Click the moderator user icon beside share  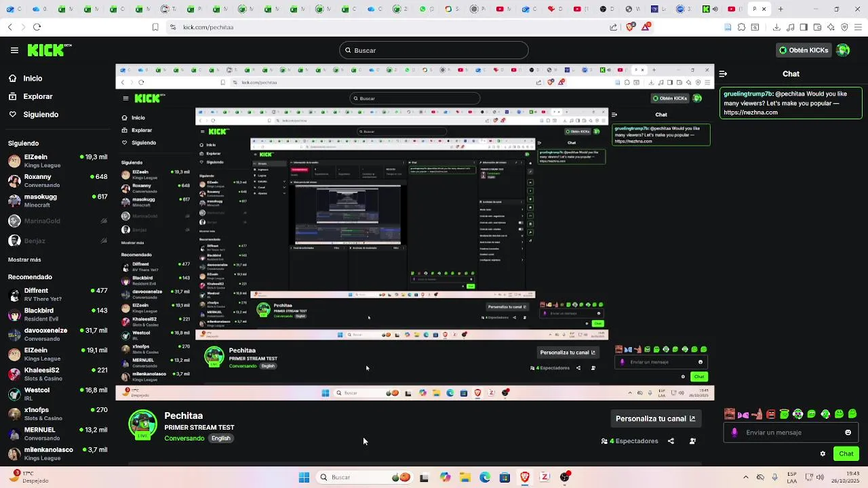692,441
